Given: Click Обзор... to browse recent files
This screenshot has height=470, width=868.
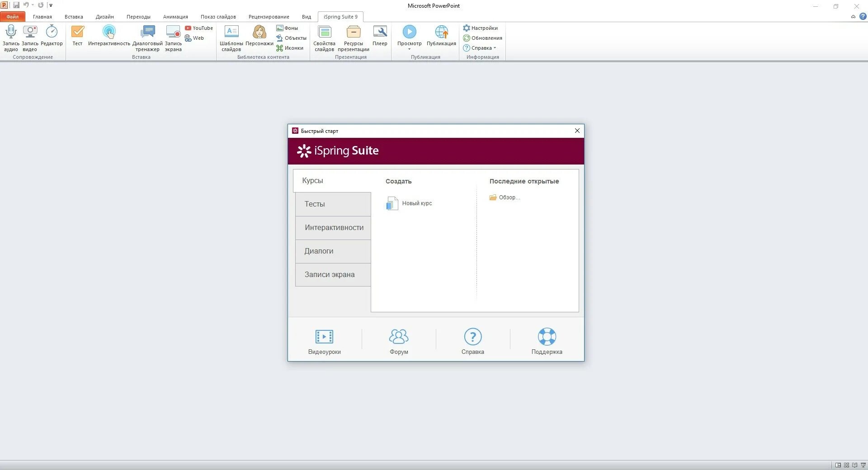Looking at the screenshot, I should [505, 197].
